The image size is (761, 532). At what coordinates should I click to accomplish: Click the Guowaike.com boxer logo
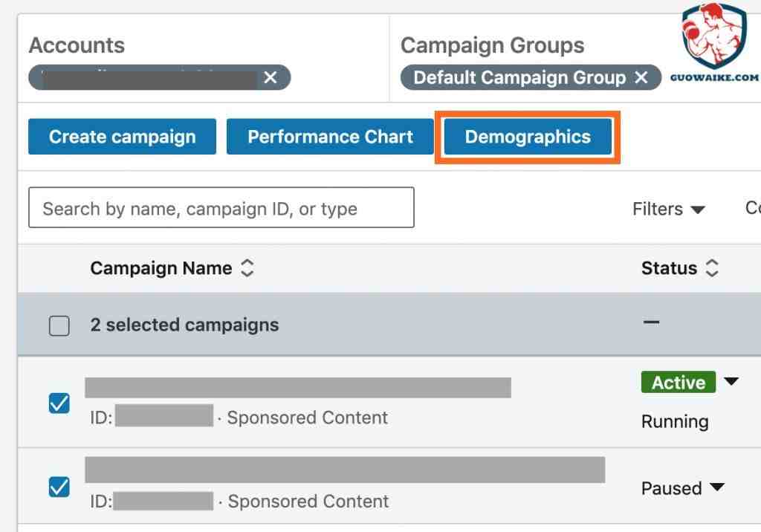714,42
